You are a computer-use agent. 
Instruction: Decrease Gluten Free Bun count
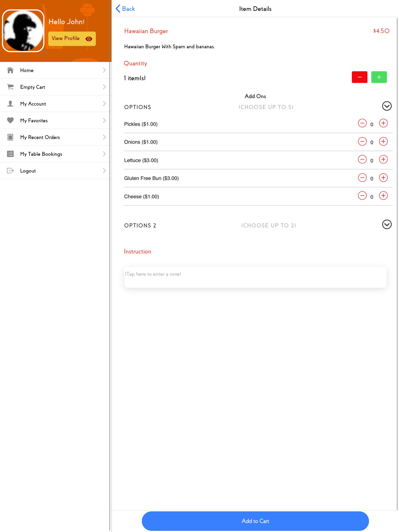click(362, 178)
